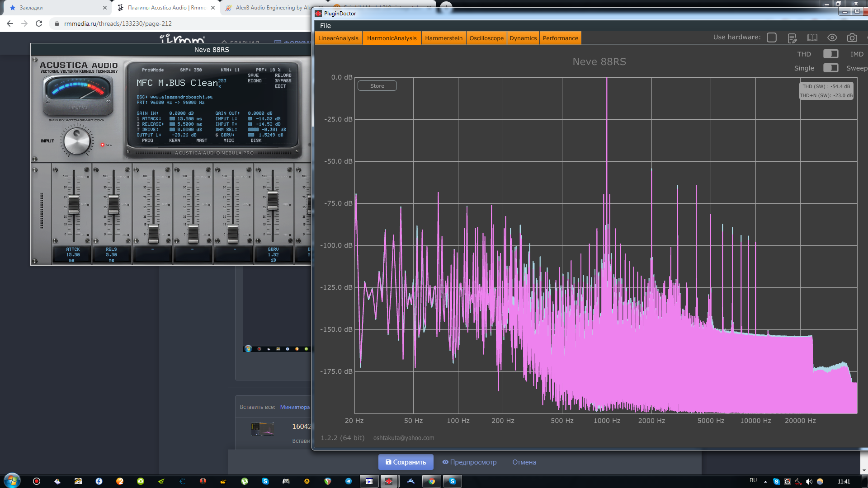Enable the Use hardware checkbox
Screen dimensions: 868x488
point(772,38)
